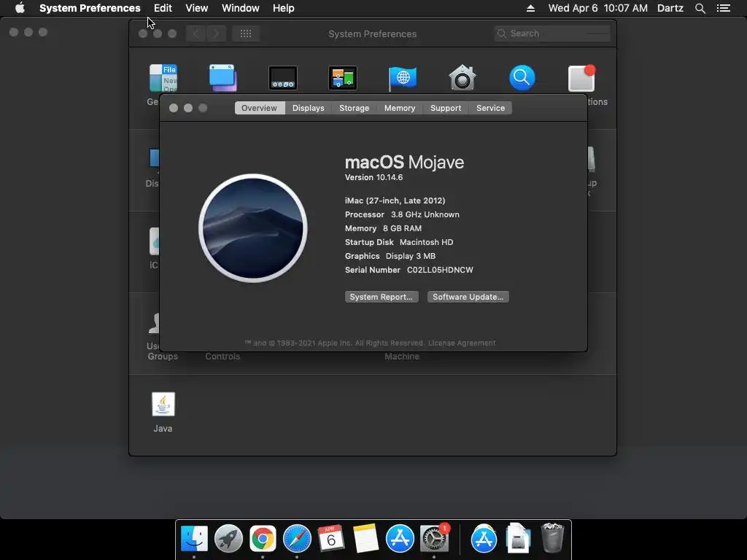747x560 pixels.
Task: Open Calendar from the Dock
Action: (331, 539)
